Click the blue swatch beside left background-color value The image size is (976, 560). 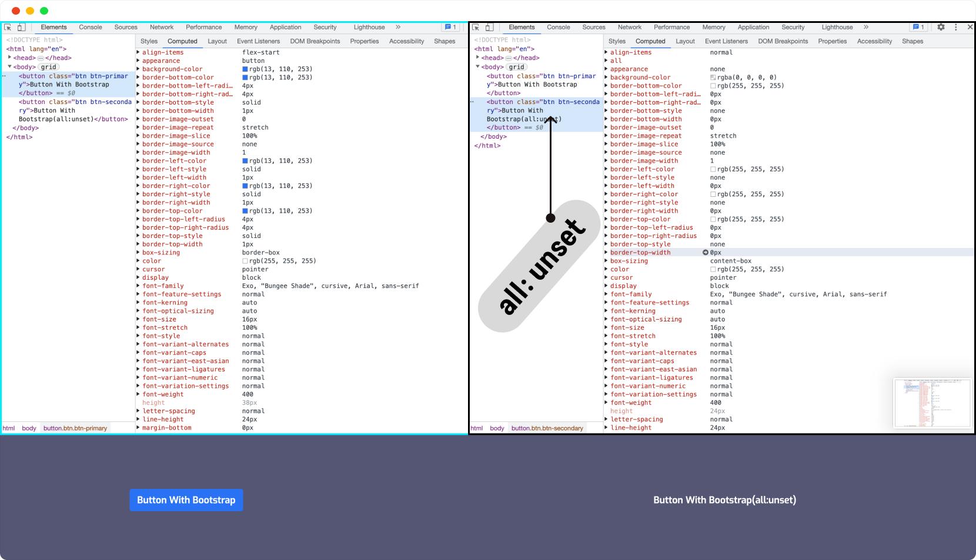[x=245, y=69]
